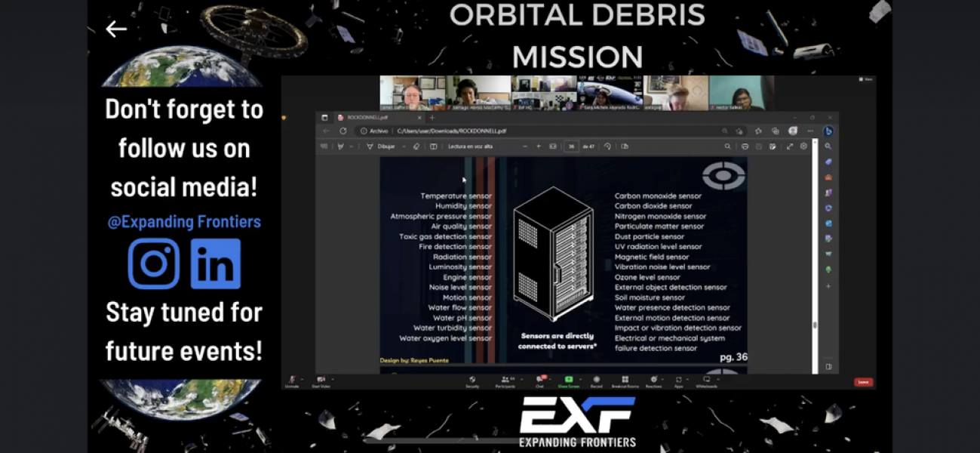
Task: Toggle Record in the Zoom toolbar
Action: click(596, 380)
